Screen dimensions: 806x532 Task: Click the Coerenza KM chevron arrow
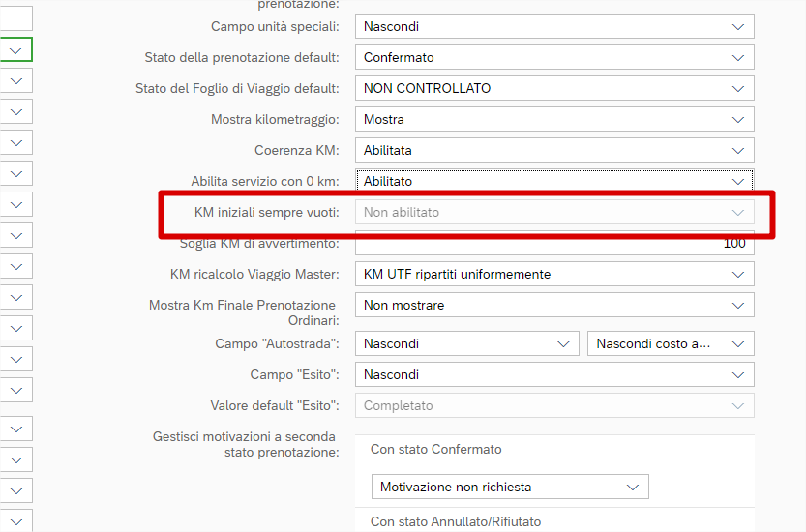tap(739, 150)
